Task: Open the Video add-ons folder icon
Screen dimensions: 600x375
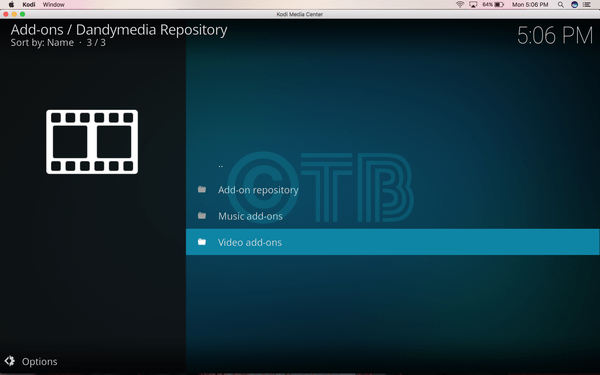Action: [x=202, y=242]
